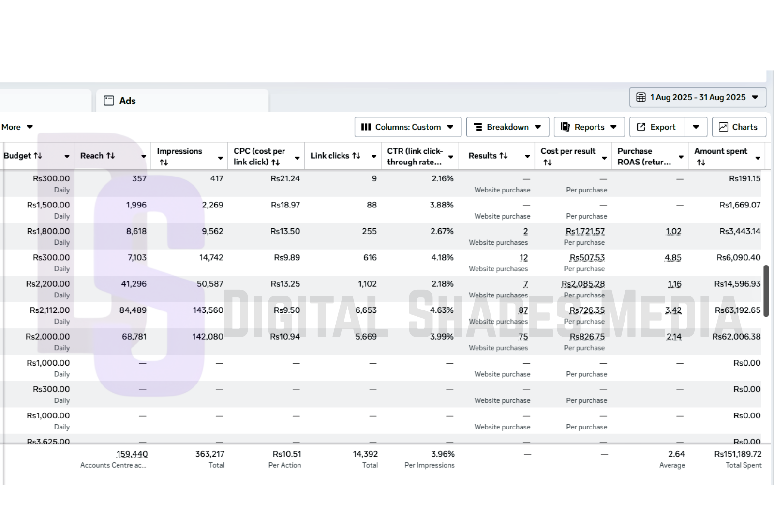Image resolution: width=774 pixels, height=532 pixels.
Task: Click the Columns: Custom bars icon
Action: [366, 127]
